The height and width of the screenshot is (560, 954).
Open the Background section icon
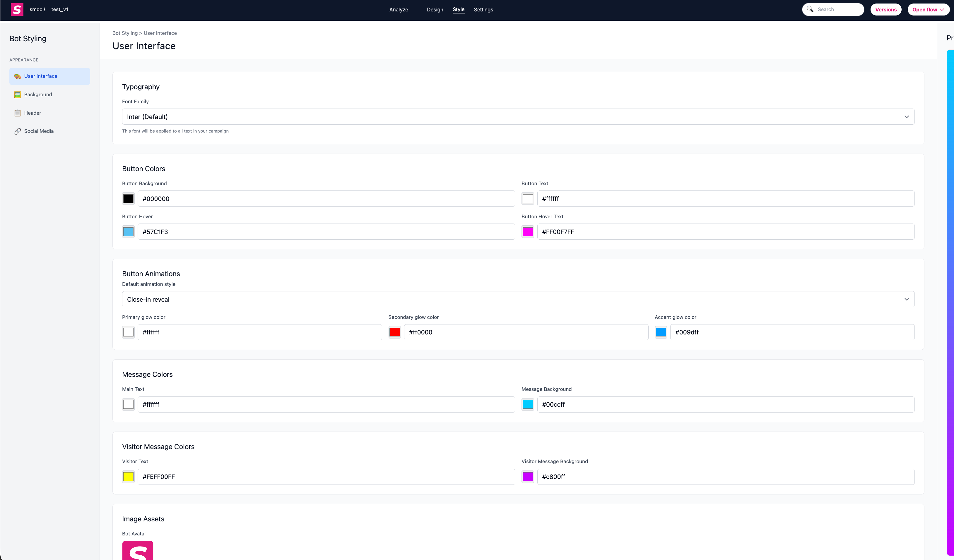17,95
